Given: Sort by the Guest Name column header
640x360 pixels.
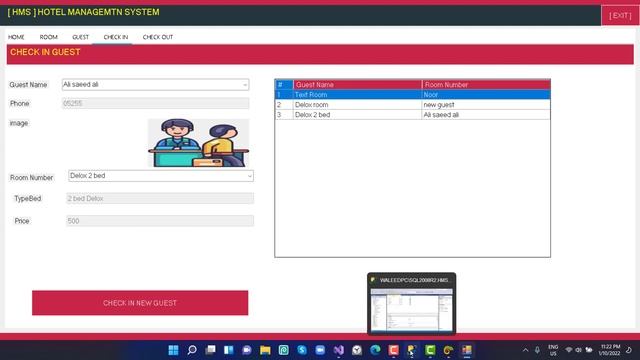Looking at the screenshot, I should [x=358, y=85].
